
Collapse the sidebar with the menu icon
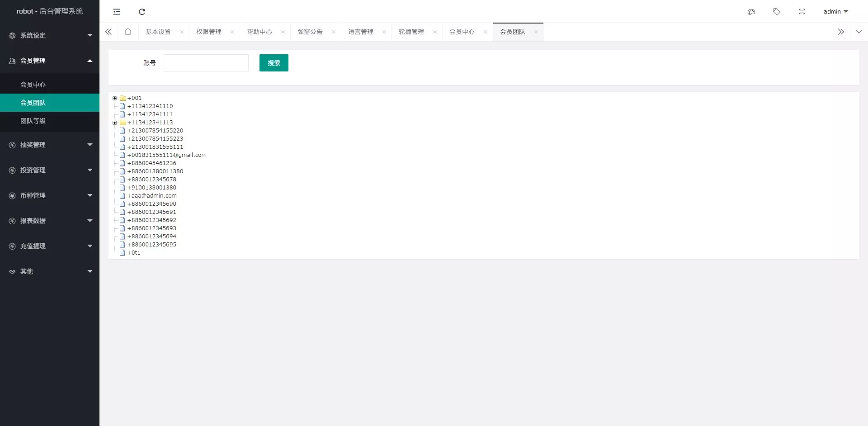117,12
